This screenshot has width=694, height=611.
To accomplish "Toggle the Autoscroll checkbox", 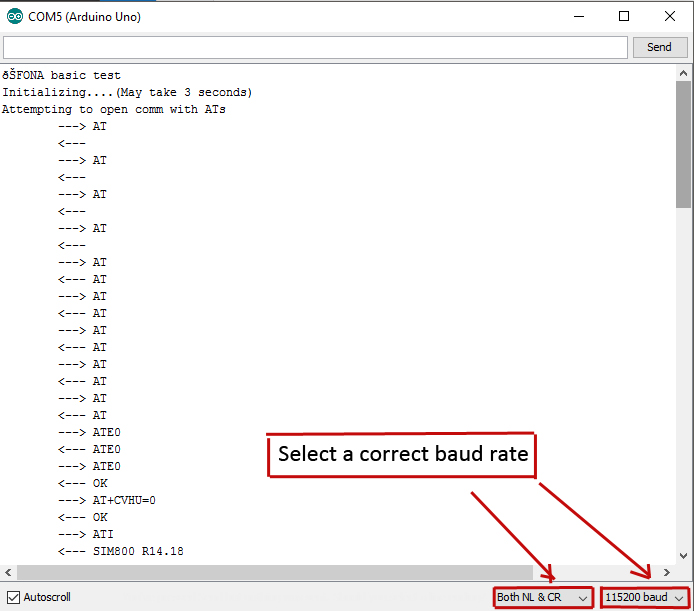I will [x=13, y=597].
